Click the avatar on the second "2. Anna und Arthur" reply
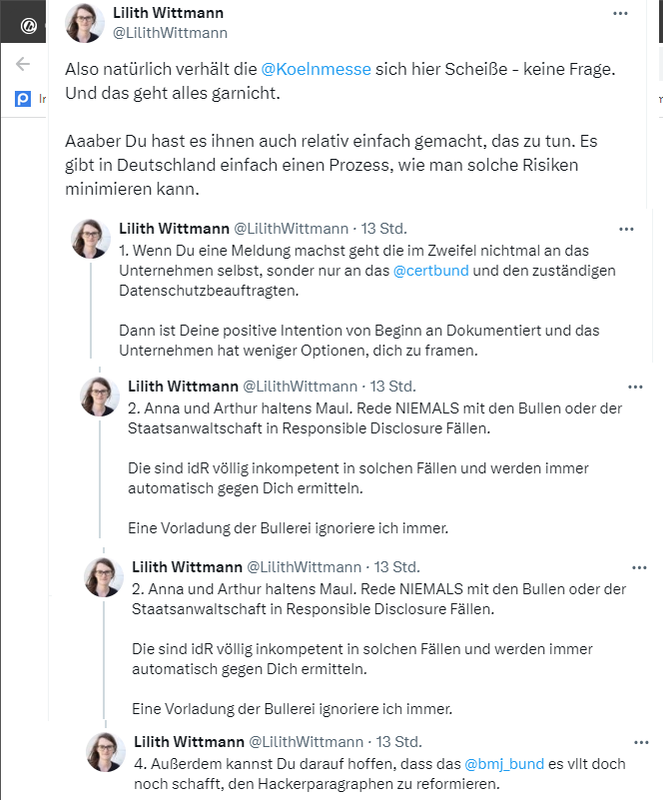663x800 pixels. tap(104, 578)
